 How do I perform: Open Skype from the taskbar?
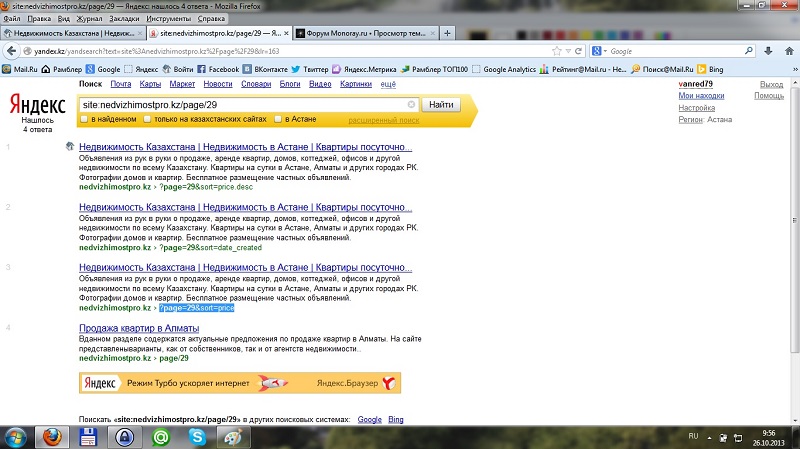197,437
